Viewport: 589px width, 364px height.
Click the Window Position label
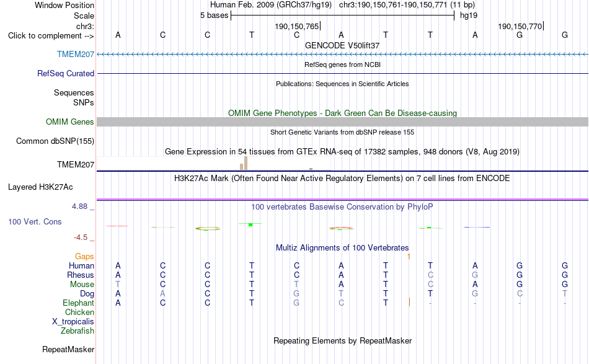64,5
